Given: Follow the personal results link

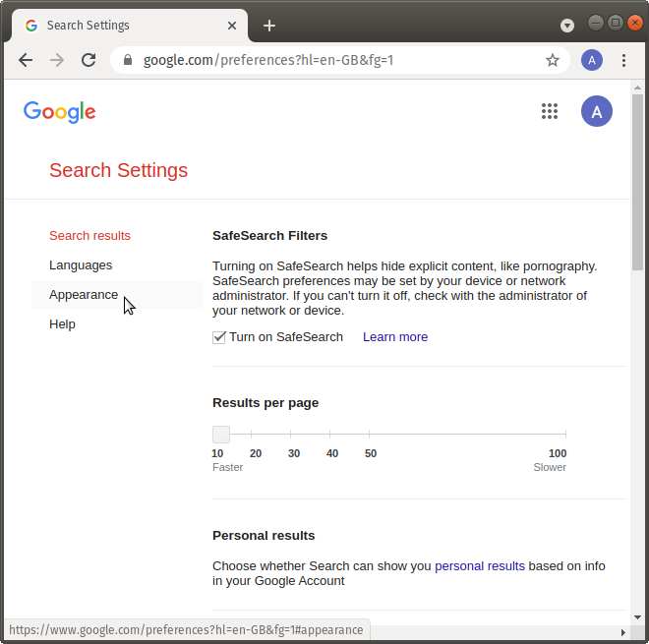Looking at the screenshot, I should [x=480, y=565].
